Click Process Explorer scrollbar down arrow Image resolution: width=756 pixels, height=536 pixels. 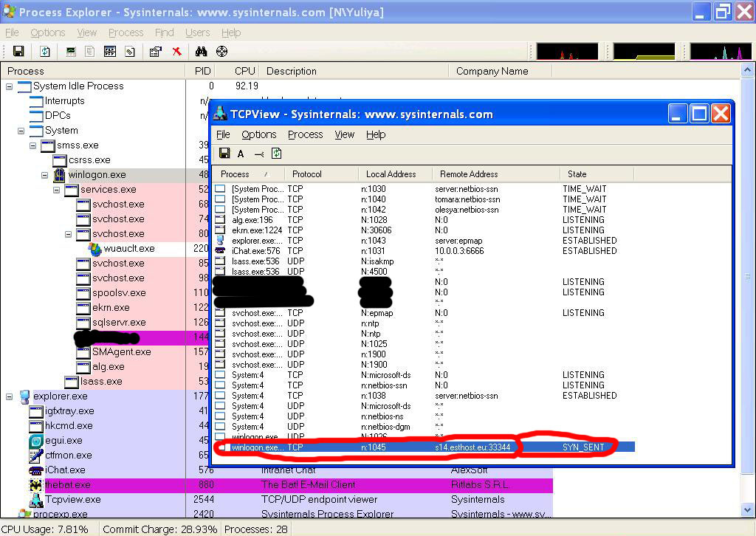pyautogui.click(x=747, y=509)
